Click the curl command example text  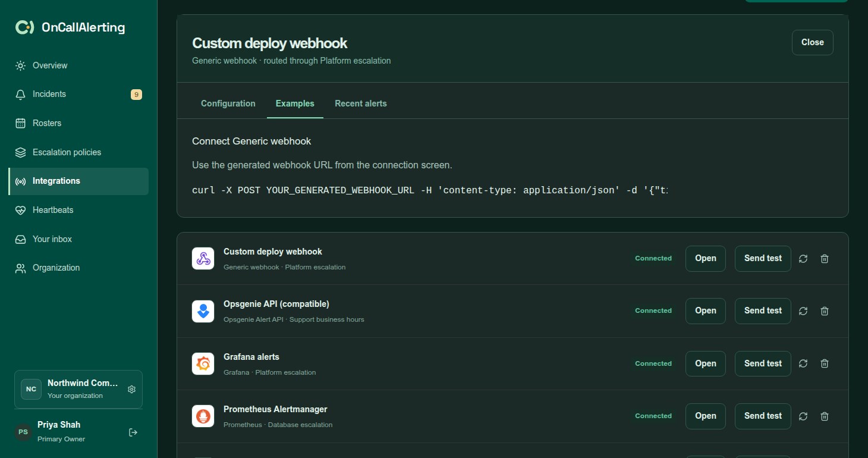430,190
